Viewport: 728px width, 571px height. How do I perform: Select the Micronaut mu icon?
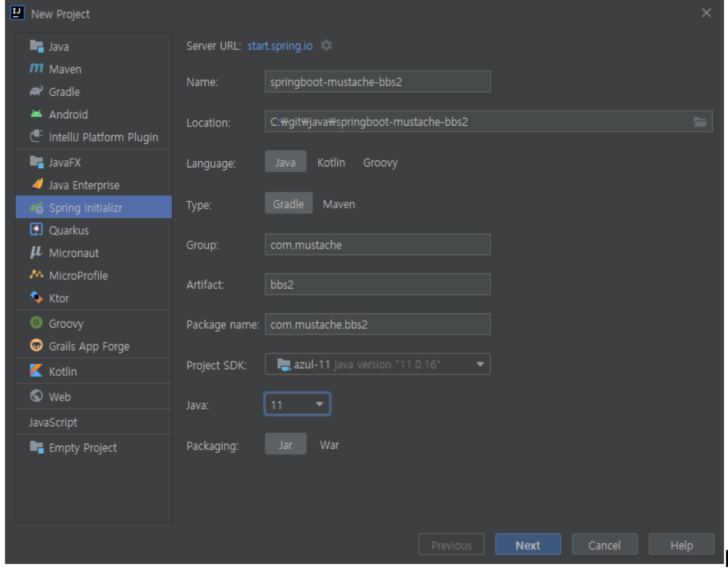[37, 252]
